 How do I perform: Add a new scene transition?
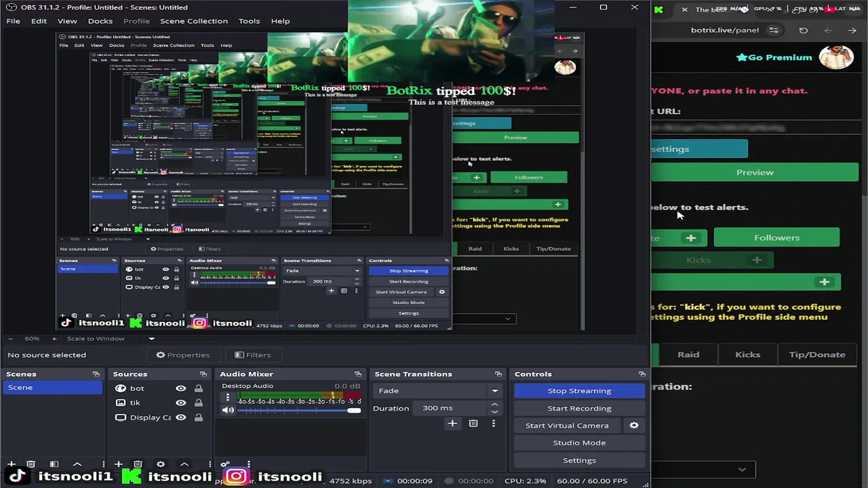tap(452, 424)
